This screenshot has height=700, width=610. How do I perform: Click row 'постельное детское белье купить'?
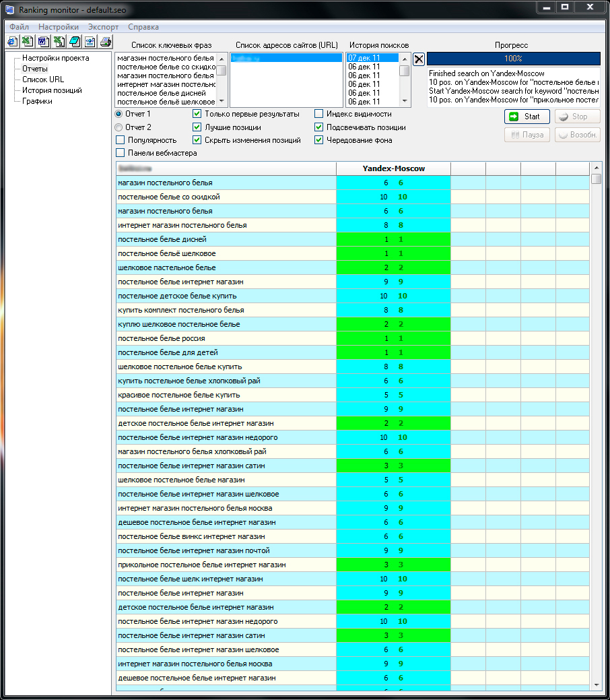(353, 296)
